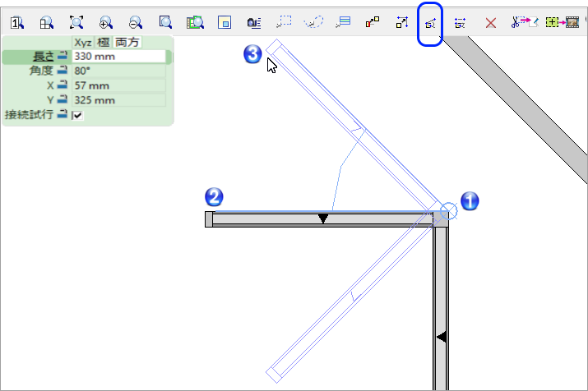Toggle the lock next to 角度

[x=63, y=70]
